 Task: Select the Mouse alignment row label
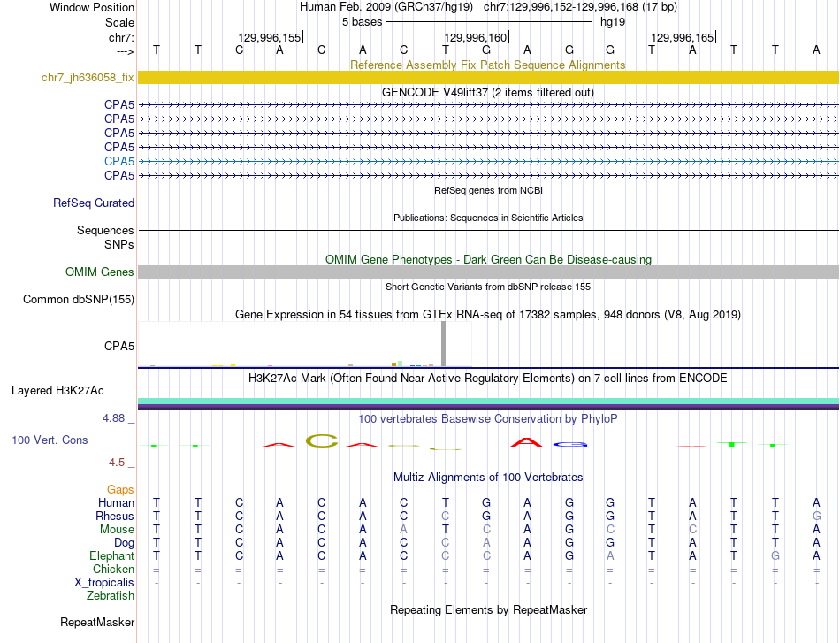tap(117, 530)
